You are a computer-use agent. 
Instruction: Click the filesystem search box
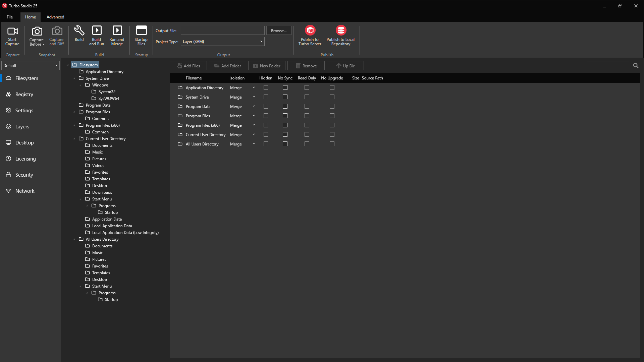pyautogui.click(x=608, y=66)
